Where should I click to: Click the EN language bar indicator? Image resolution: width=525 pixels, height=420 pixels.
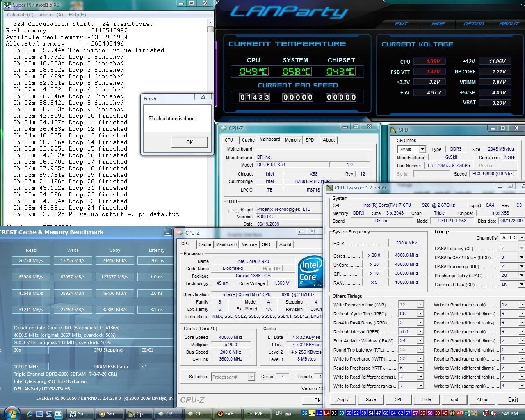pos(279,413)
